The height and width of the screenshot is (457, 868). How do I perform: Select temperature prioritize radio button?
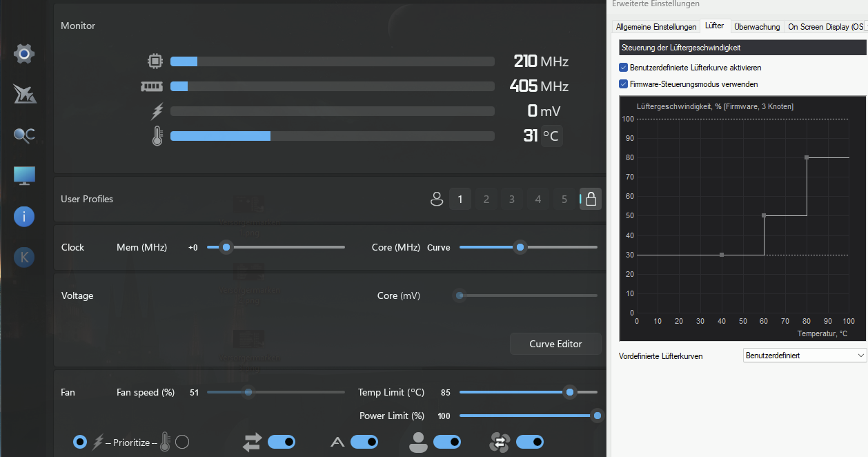point(182,442)
